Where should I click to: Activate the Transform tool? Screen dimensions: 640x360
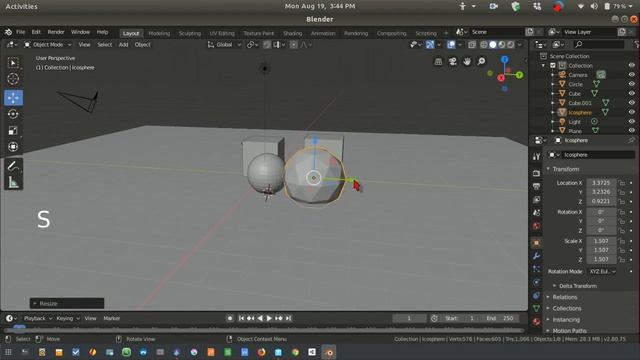tap(13, 147)
